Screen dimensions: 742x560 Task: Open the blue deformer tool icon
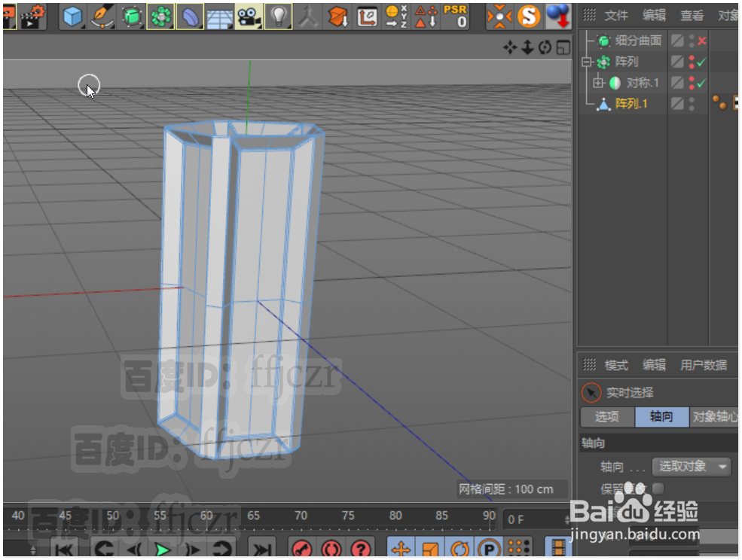191,17
